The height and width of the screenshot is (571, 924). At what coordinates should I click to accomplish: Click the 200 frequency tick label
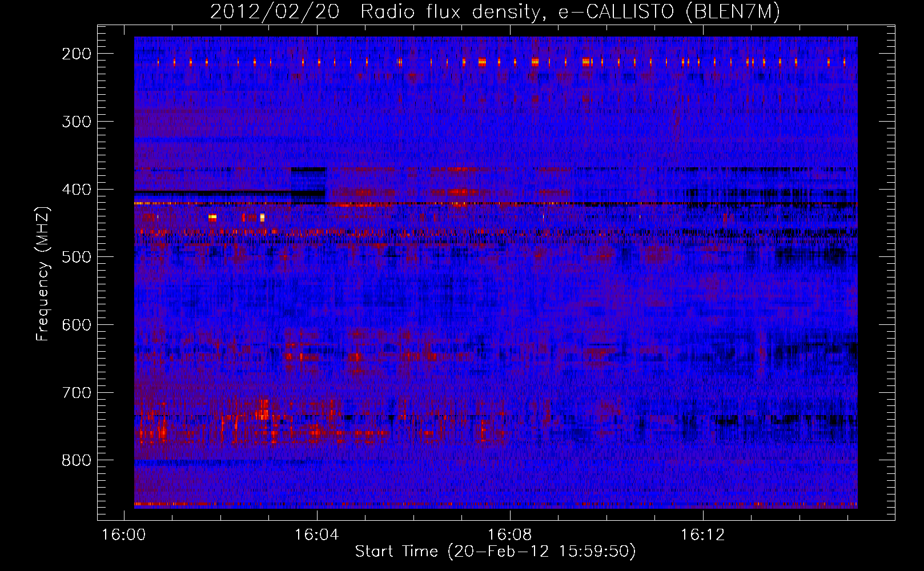[76, 54]
